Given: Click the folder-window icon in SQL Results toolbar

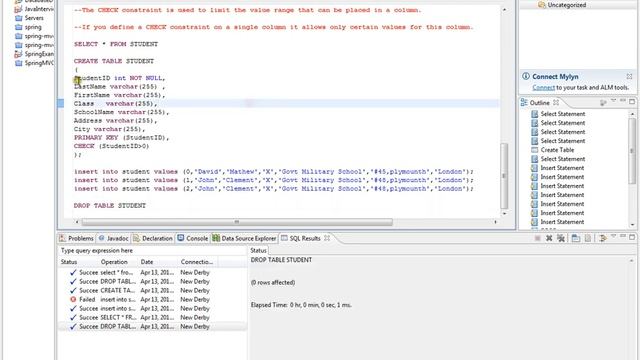Looking at the screenshot, I should (x=576, y=238).
